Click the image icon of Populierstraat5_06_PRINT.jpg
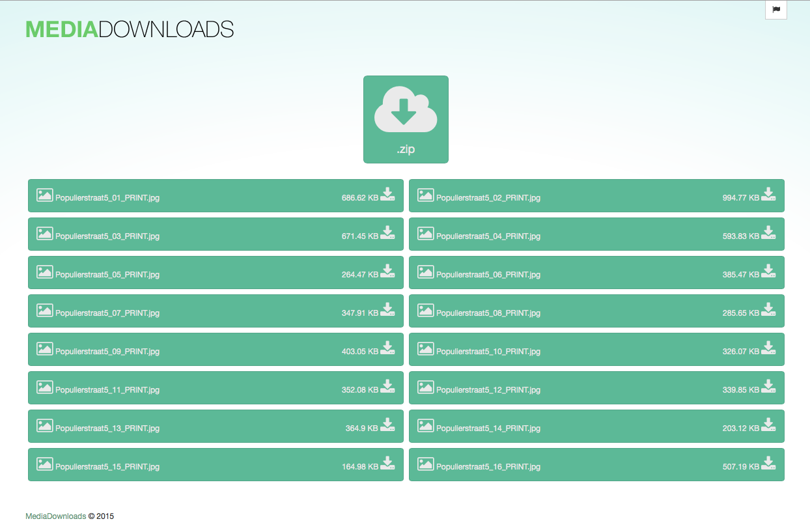810x532 pixels. pyautogui.click(x=425, y=272)
